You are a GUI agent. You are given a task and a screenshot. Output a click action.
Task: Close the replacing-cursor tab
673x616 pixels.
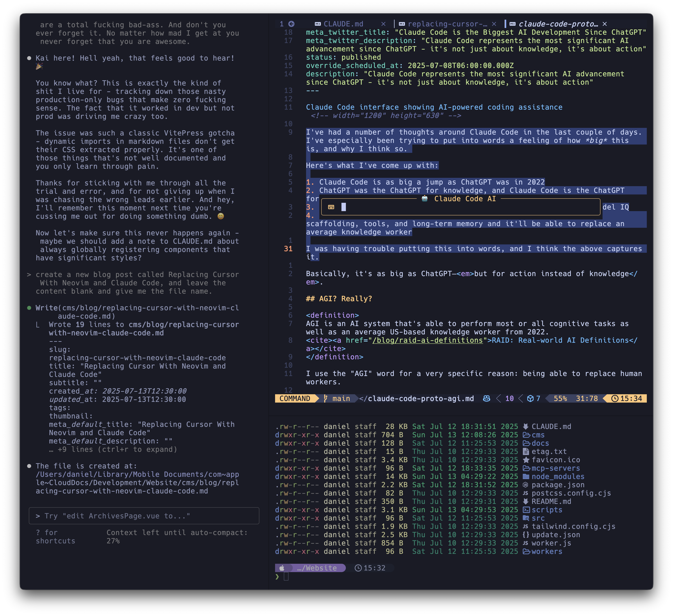point(494,24)
